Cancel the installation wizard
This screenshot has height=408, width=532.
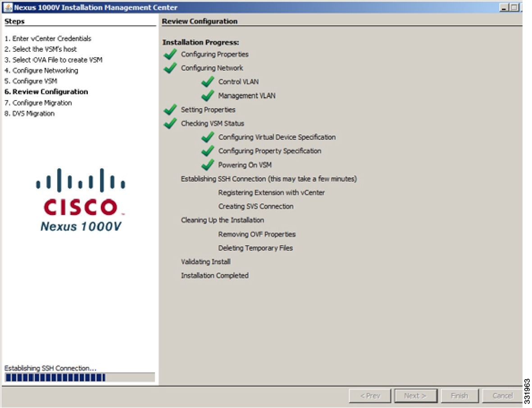502,396
